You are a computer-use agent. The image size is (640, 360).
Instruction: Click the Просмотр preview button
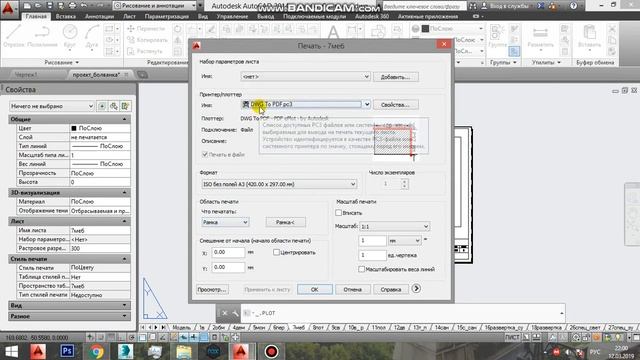[x=212, y=289]
